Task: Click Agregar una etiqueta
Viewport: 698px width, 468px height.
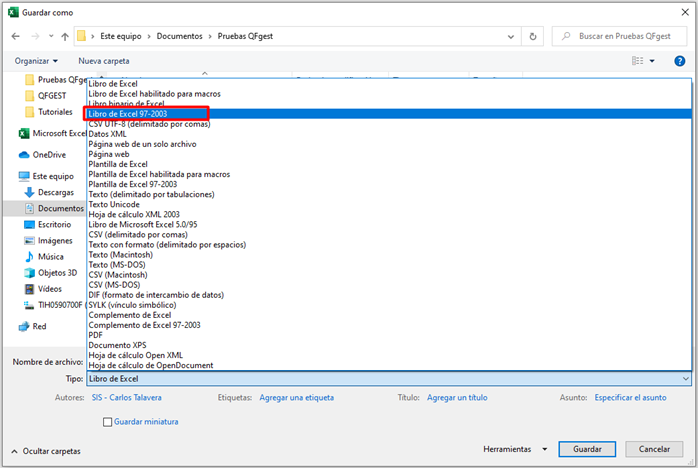Action: coord(296,398)
